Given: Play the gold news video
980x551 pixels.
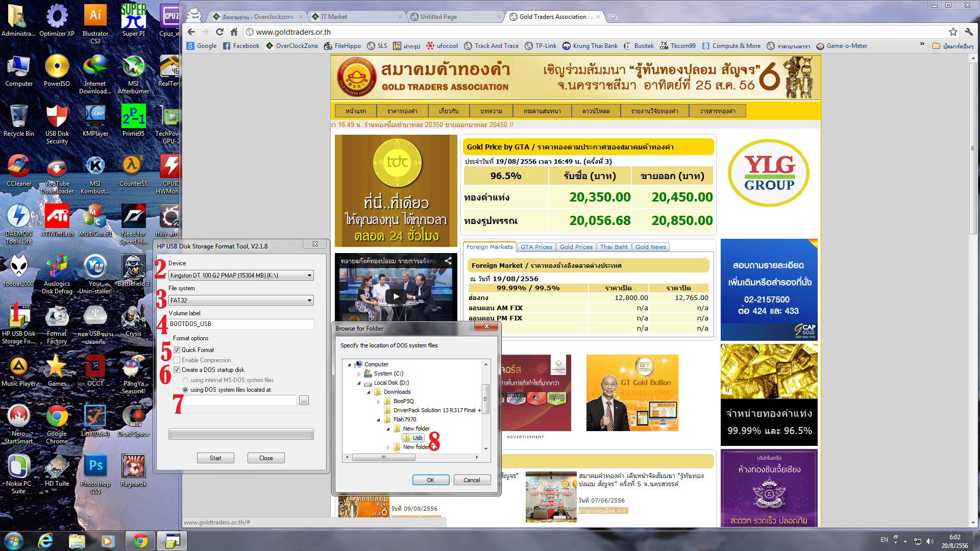Looking at the screenshot, I should [x=396, y=295].
